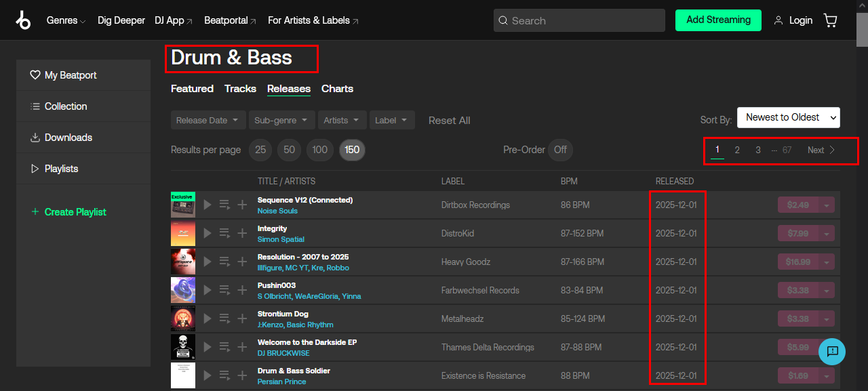Screen dimensions: 868x391
Task: Expand the Genres menu in navbar
Action: tap(66, 20)
